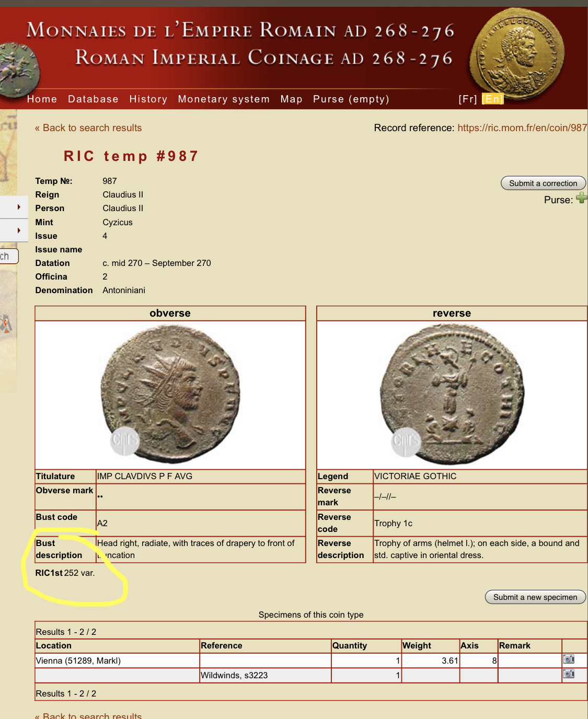Open photo for Vienna specimen row

(569, 659)
